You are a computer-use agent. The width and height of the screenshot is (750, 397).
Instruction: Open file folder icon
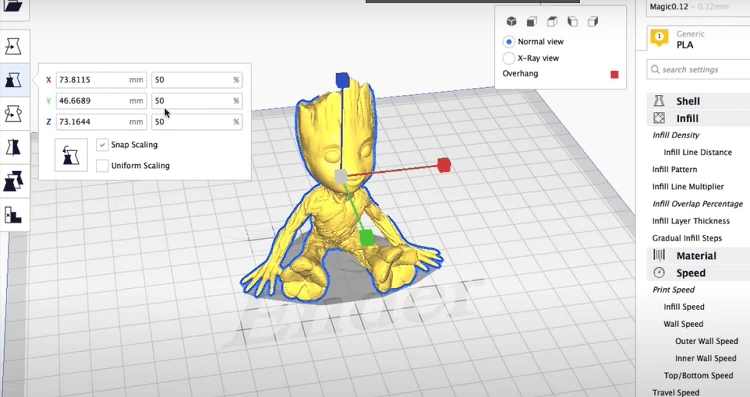13,6
